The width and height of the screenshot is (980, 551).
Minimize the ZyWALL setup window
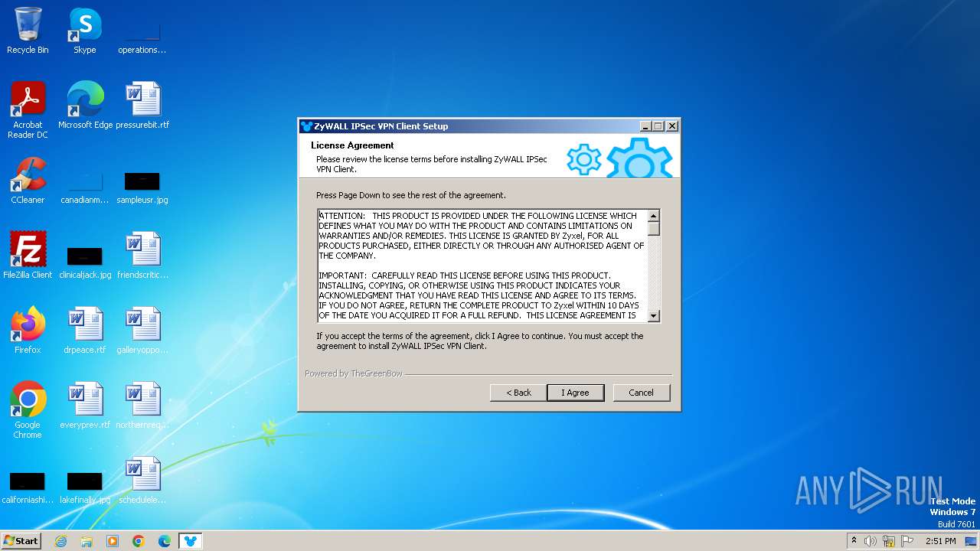pyautogui.click(x=645, y=126)
